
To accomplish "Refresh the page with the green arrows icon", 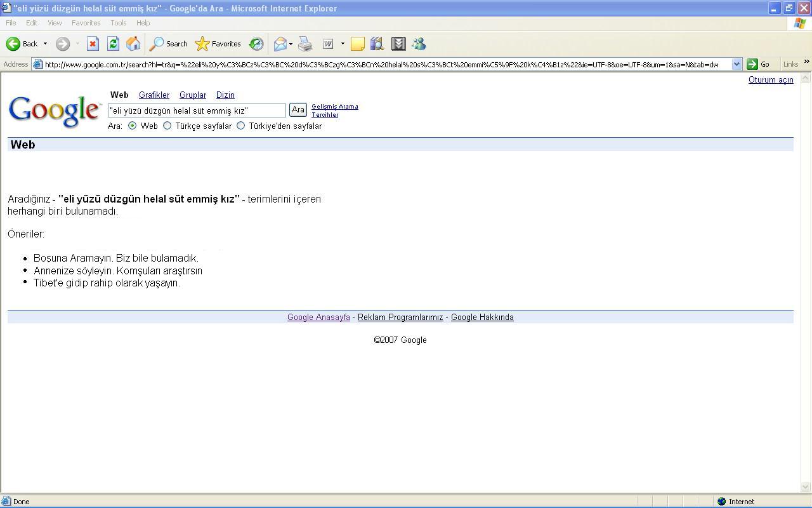I will 113,44.
